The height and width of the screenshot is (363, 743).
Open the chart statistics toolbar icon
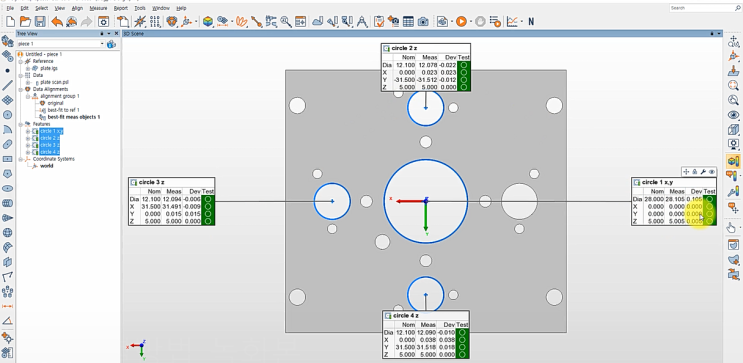[x=512, y=21]
